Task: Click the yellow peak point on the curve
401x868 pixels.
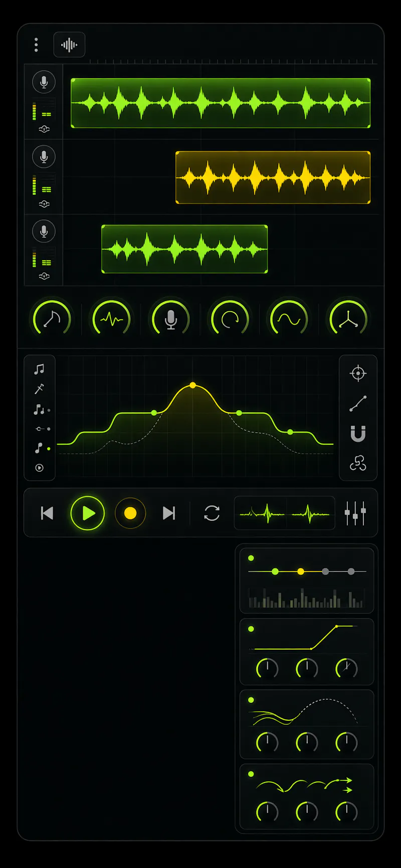Action: coord(192,385)
